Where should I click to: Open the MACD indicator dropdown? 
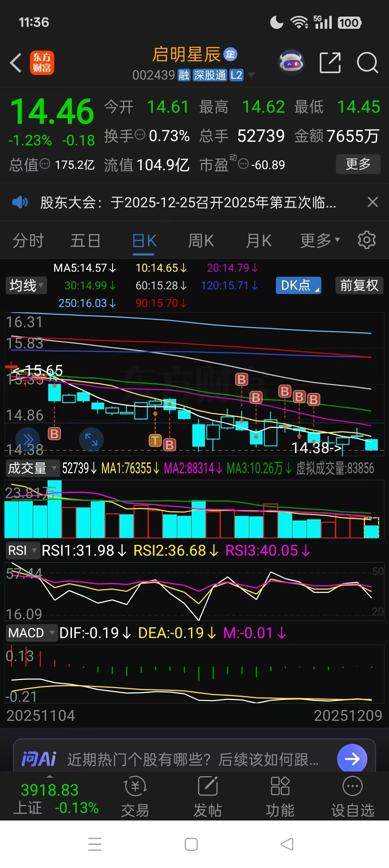point(31,633)
